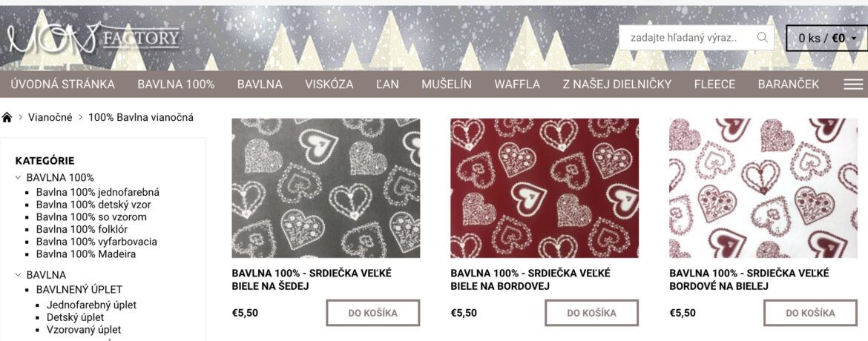Viewport: 868px width, 341px height.
Task: Add grey hearts fabric to cart
Action: [x=372, y=313]
